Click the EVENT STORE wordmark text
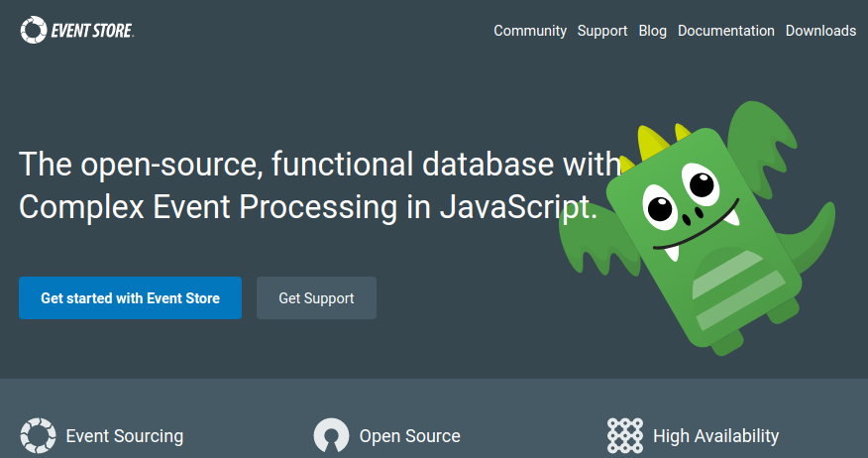Image resolution: width=868 pixels, height=458 pixels. [91, 31]
